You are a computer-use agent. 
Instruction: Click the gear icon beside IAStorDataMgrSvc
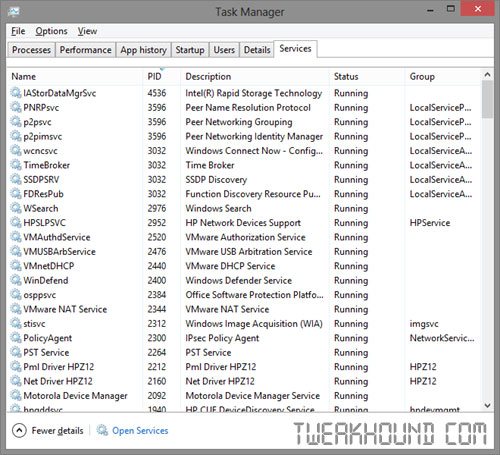click(x=16, y=92)
